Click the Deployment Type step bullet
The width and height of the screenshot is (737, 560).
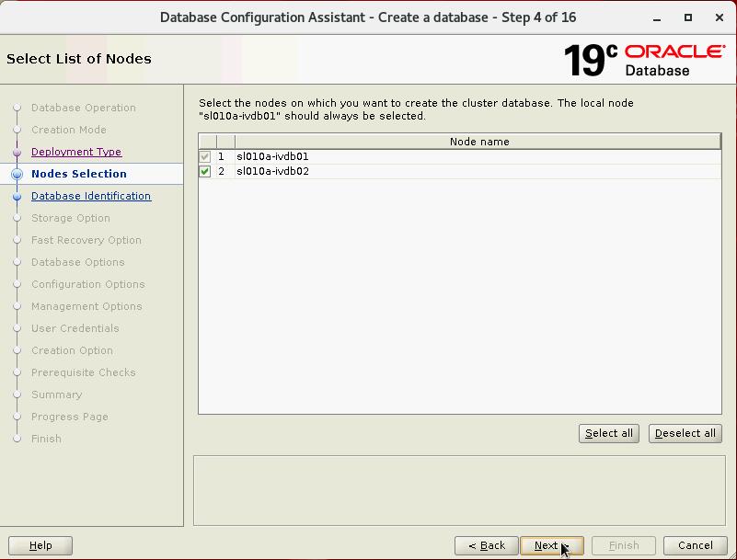[x=17, y=152]
